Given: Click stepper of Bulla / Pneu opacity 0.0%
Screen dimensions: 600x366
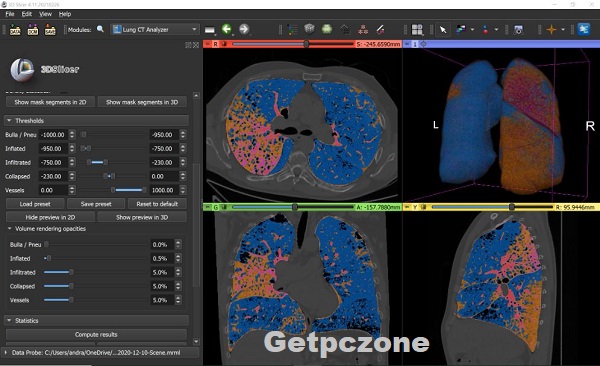Looking at the screenshot, I should [x=178, y=244].
